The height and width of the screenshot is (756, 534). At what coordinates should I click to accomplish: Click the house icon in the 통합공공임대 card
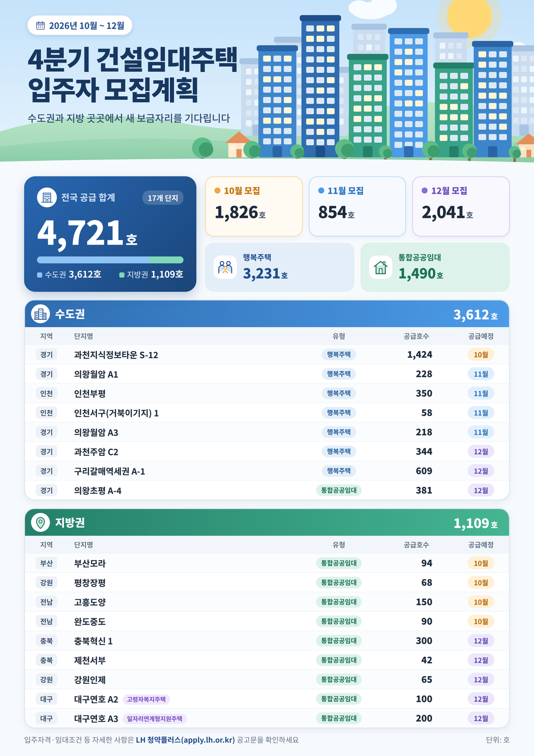point(380,267)
